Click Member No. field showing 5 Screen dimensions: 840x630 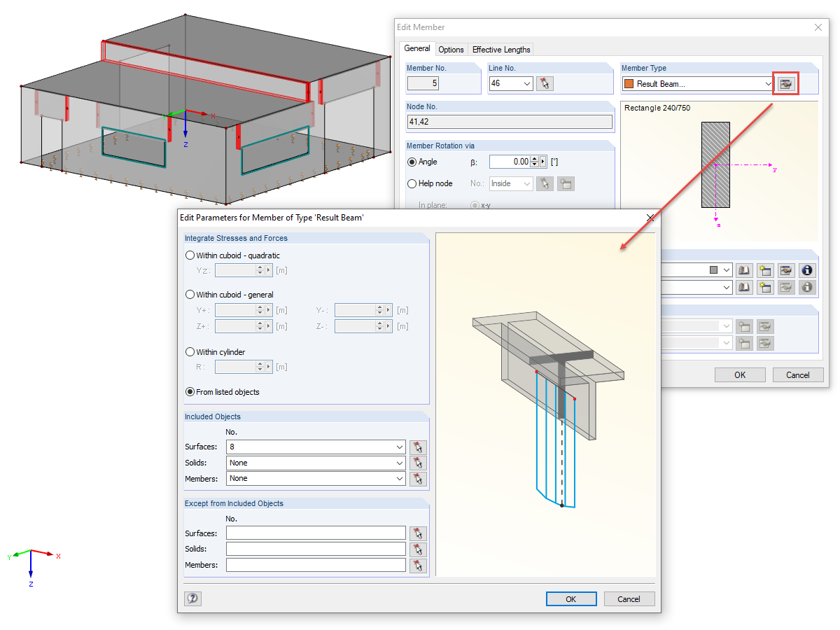[x=424, y=84]
